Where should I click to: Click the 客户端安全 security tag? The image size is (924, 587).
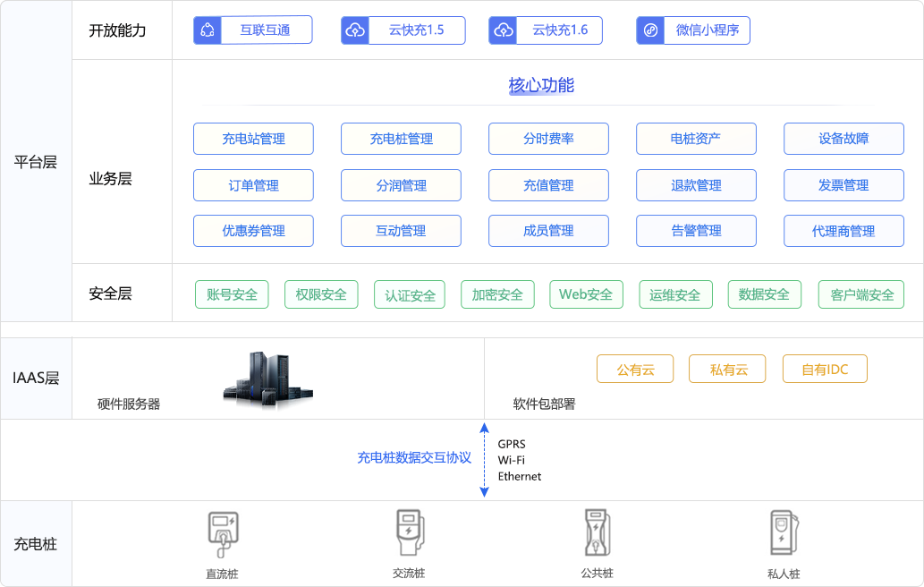click(861, 294)
